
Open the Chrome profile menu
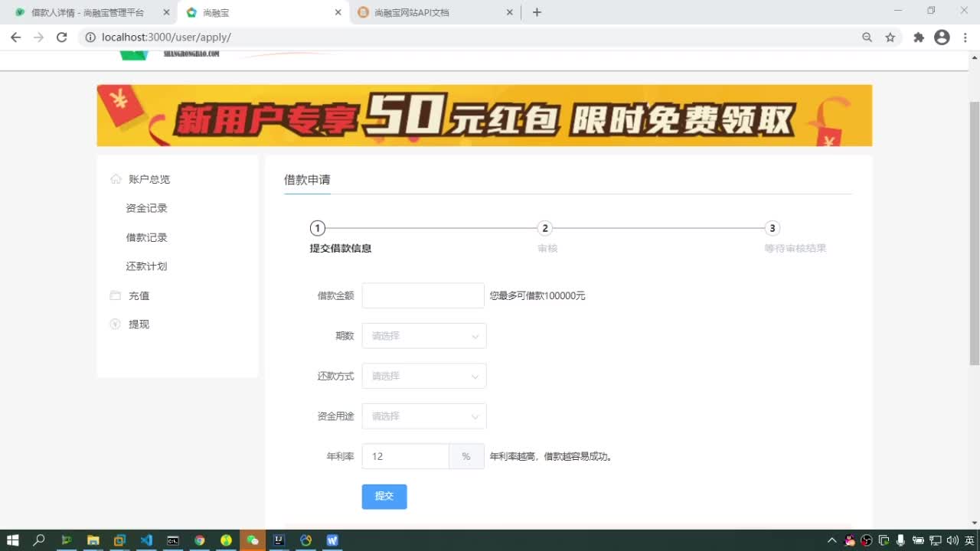pyautogui.click(x=942, y=37)
